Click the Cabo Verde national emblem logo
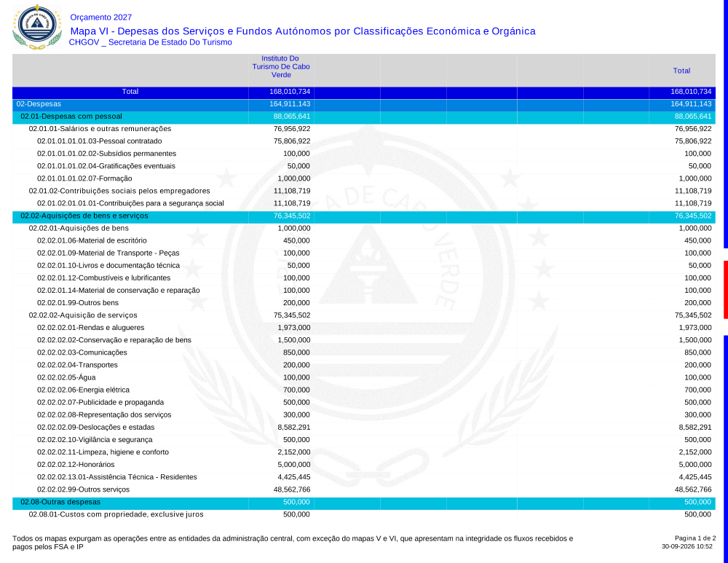Viewport: 728px width, 563px height. [37, 27]
